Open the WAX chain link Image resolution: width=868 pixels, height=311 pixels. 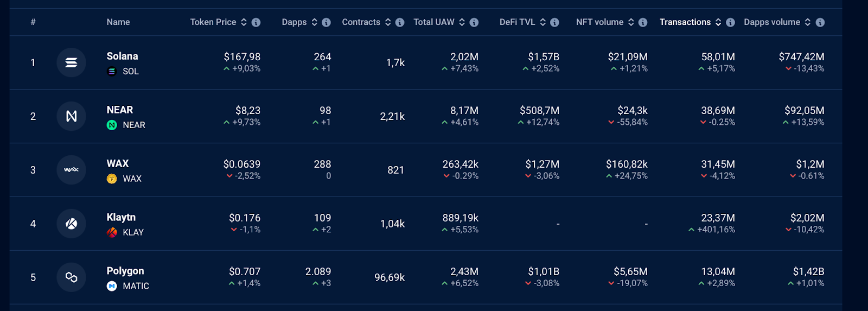[x=118, y=163]
